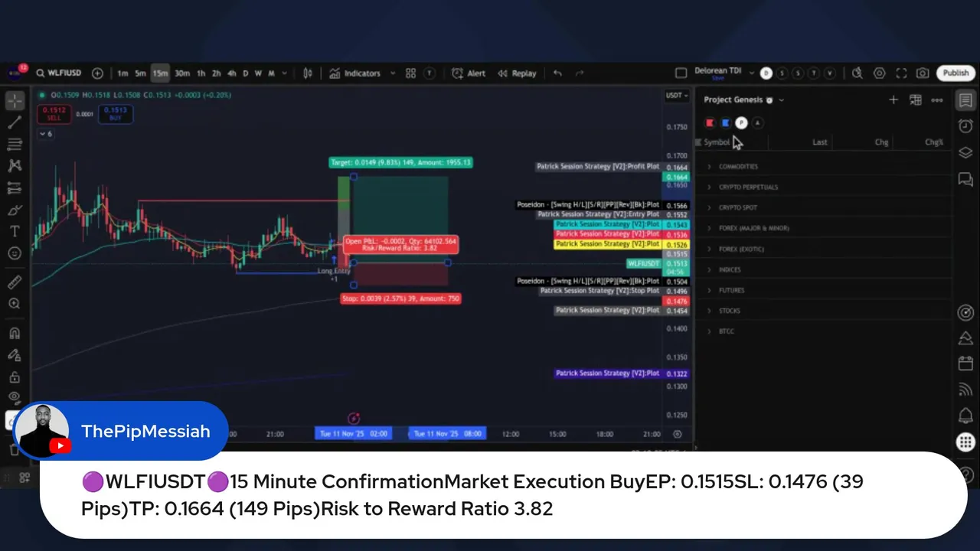Open the timeframe dropdown arrow after M
The image size is (980, 551).
coord(285,73)
